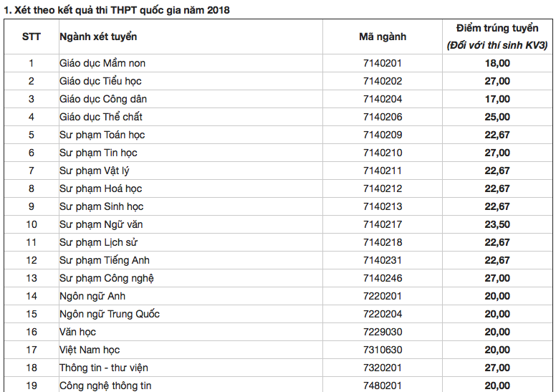Click major code 7140246

[x=383, y=278]
